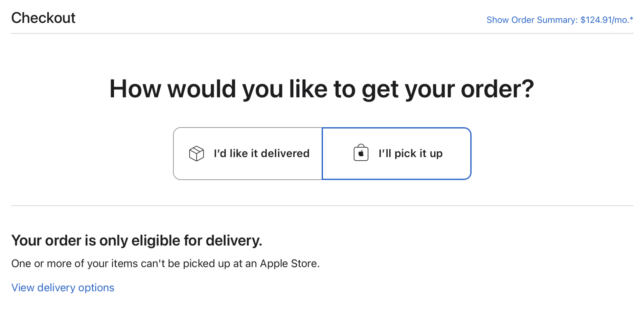Click the Apple logo inside the bag icon

361,154
